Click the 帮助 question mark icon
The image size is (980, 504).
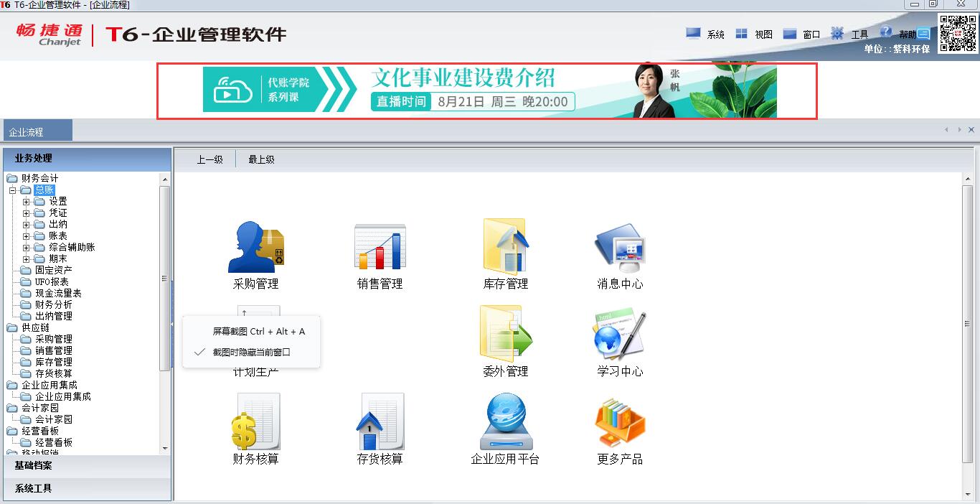[x=886, y=32]
